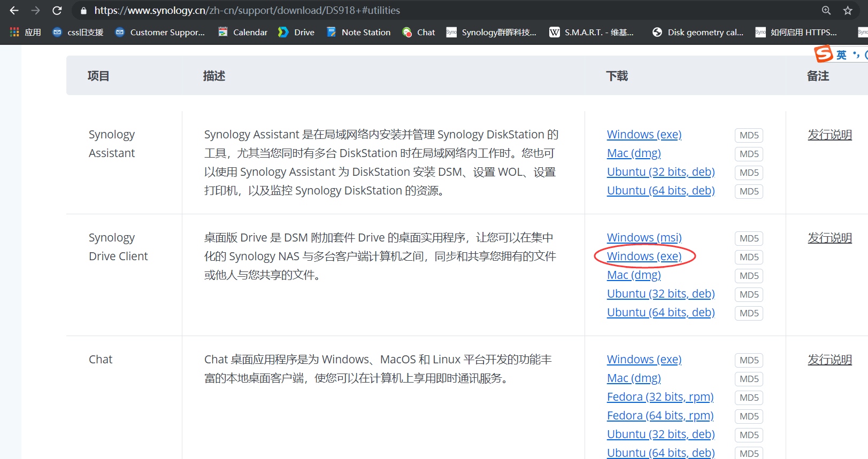Open the 如何启用 HTTPS bookmark
The height and width of the screenshot is (459, 868).
tap(796, 32)
